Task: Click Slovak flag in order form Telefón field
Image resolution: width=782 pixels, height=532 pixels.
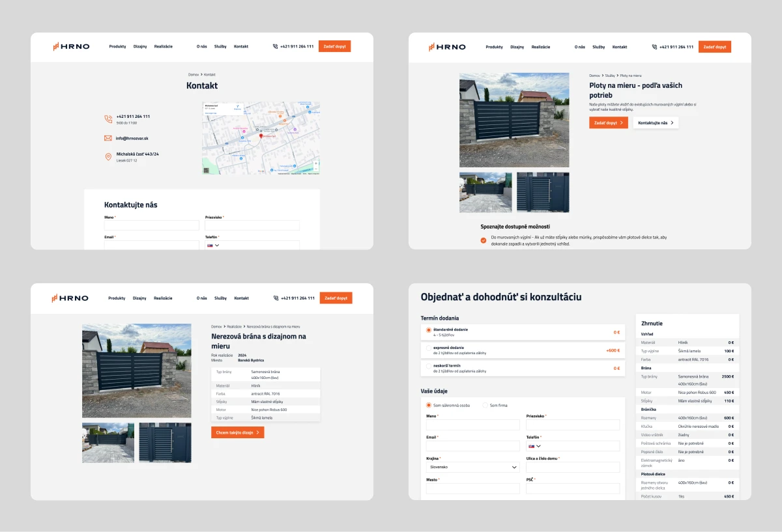Action: click(x=531, y=446)
